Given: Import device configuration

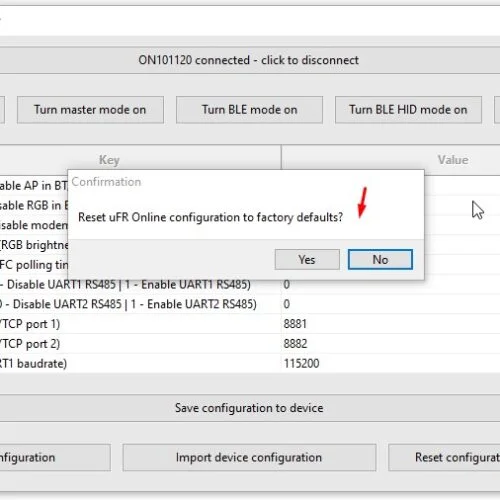Looking at the screenshot, I should coord(249,457).
